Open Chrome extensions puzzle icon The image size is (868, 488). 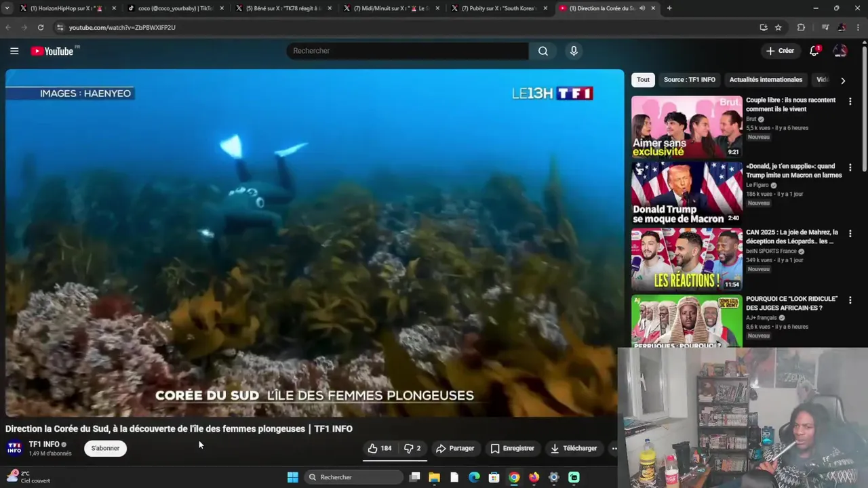click(x=801, y=27)
